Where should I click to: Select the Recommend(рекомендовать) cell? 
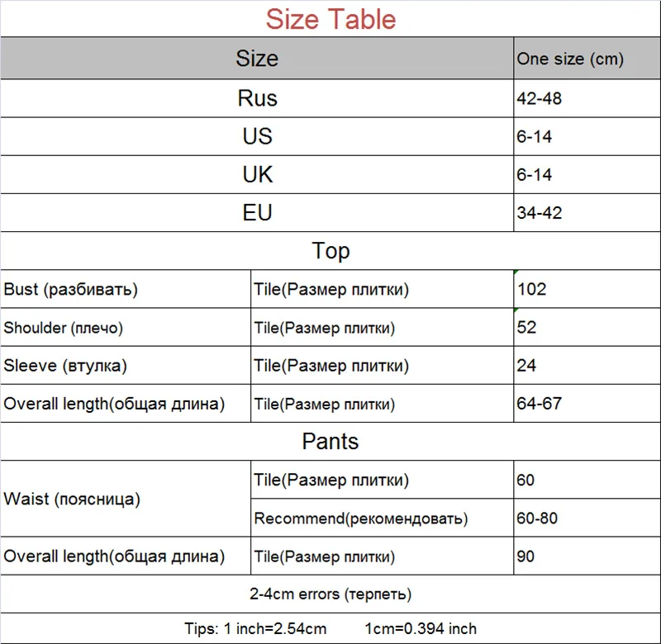[x=383, y=518]
